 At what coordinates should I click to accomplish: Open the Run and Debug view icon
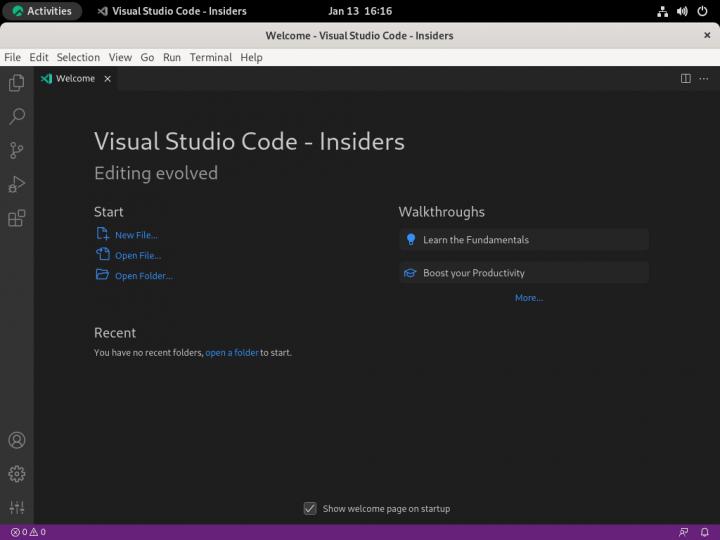tap(17, 184)
